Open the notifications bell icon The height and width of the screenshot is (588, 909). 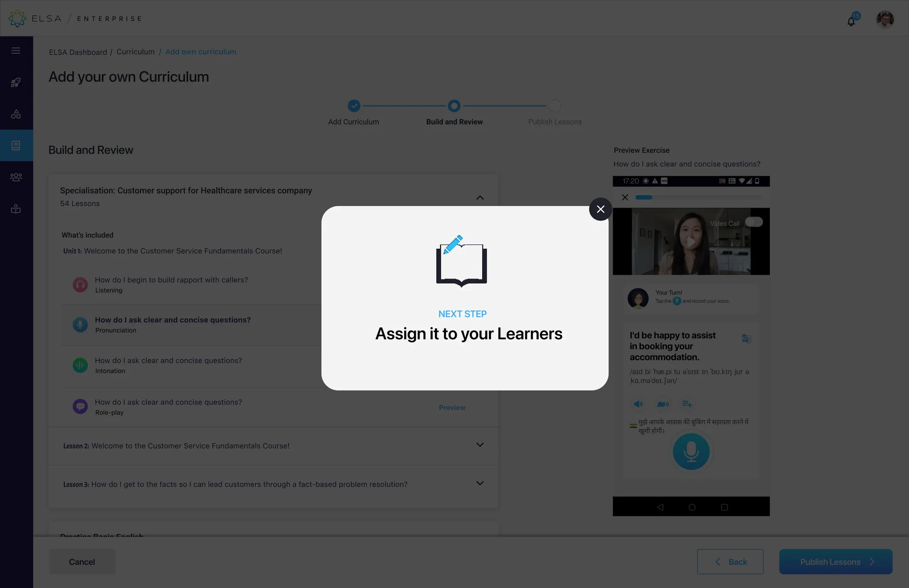click(851, 21)
